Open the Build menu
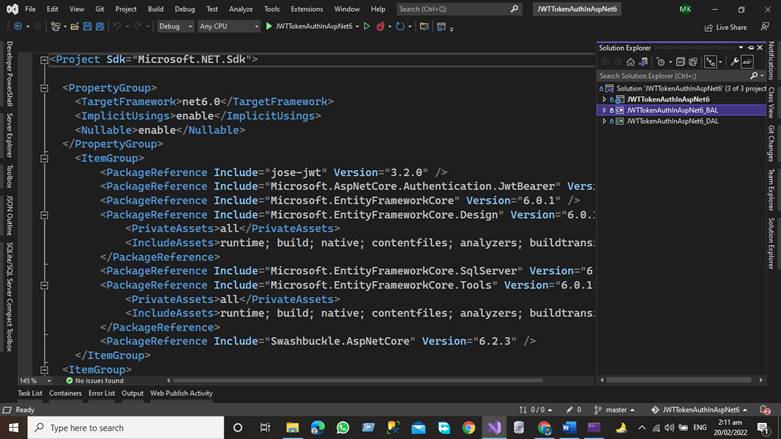The height and width of the screenshot is (439, 781). (x=155, y=9)
